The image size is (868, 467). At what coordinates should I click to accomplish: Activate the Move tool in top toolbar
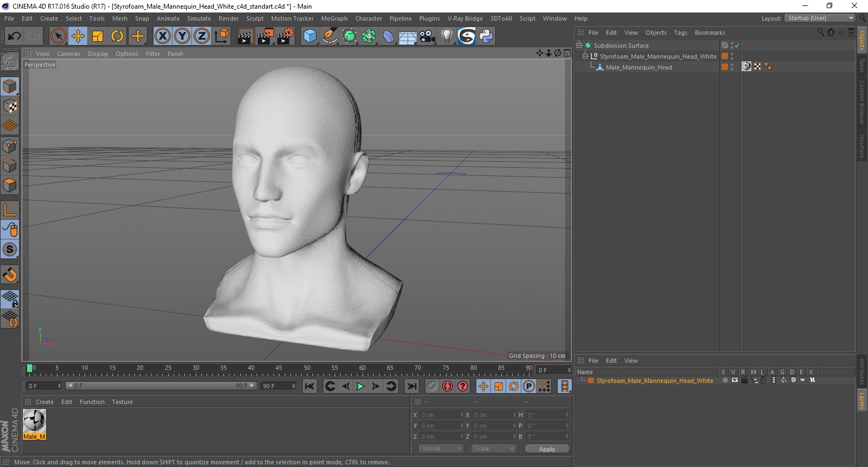[x=78, y=36]
